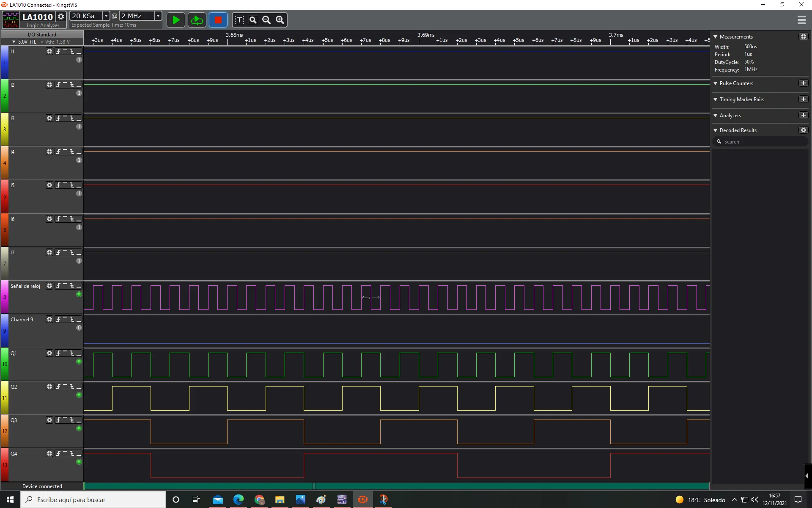Open sample depth 20 KSa dropdown
Screen dimensions: 812x508
(106, 16)
